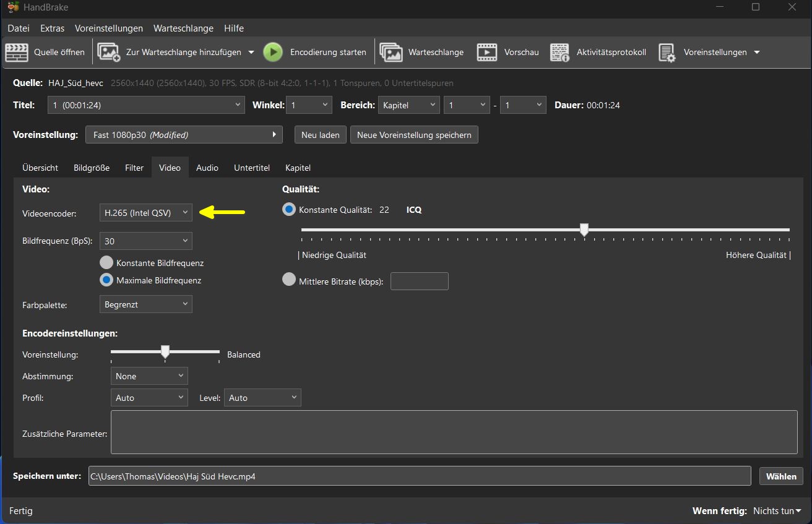Click the Fertig status text
The height and width of the screenshot is (524, 812).
click(x=21, y=511)
